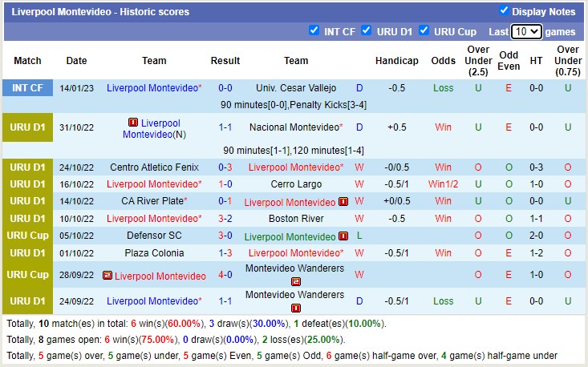This screenshot has width=588, height=367.
Task: Click the HT column header
Action: [x=536, y=61]
